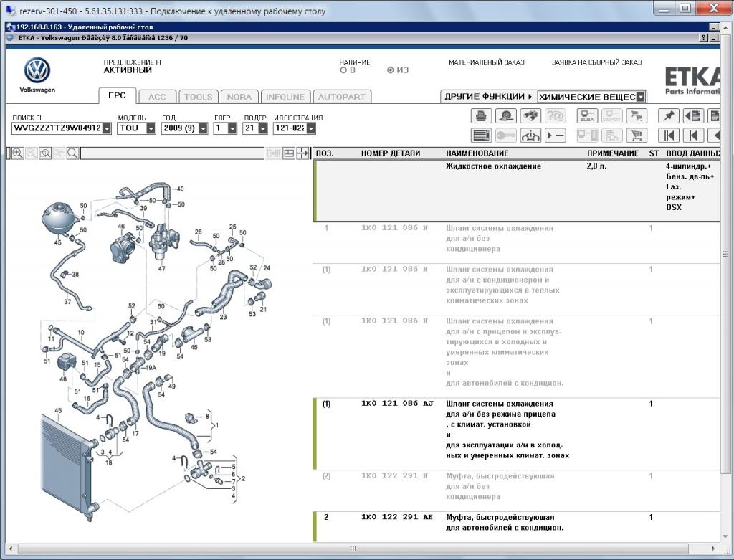This screenshot has height=560, width=734.
Task: Select the zoom-to-region magnifier icon
Action: coord(45,153)
